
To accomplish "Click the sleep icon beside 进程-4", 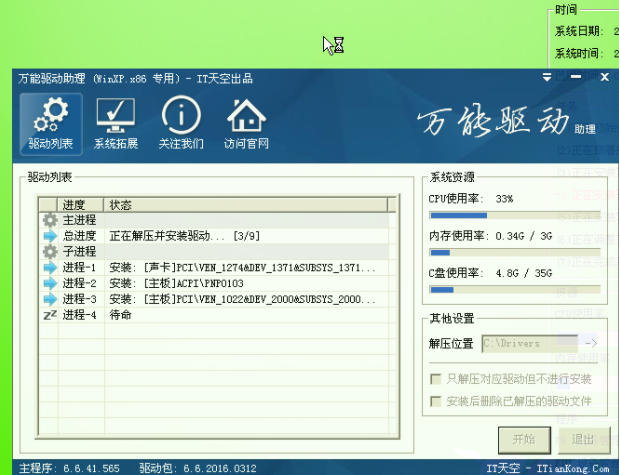I will pyautogui.click(x=50, y=315).
